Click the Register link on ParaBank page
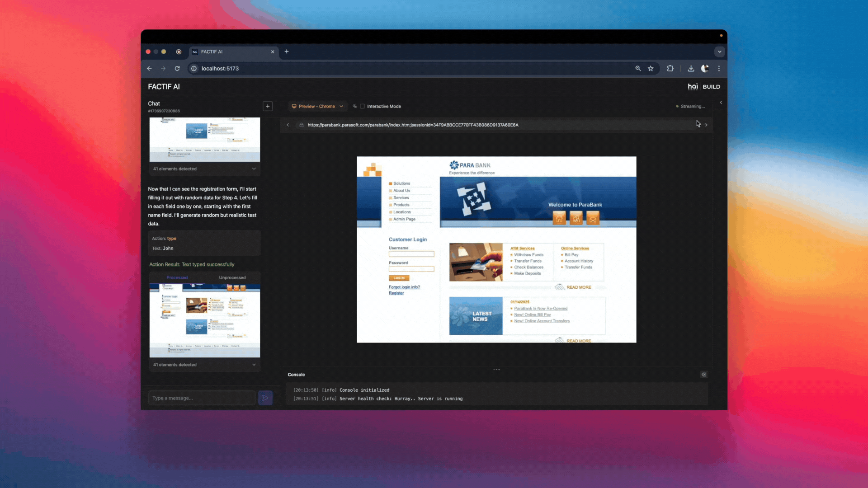This screenshot has width=868, height=488. (396, 292)
